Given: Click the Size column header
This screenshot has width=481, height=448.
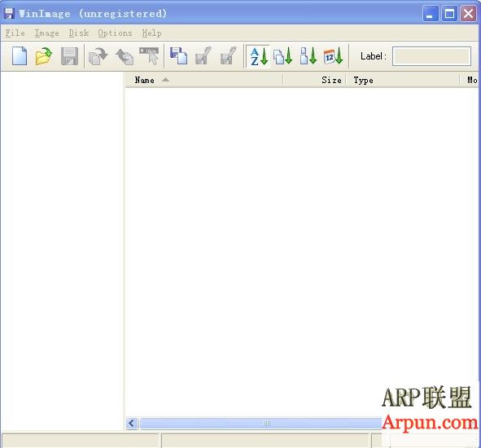Looking at the screenshot, I should [x=315, y=80].
